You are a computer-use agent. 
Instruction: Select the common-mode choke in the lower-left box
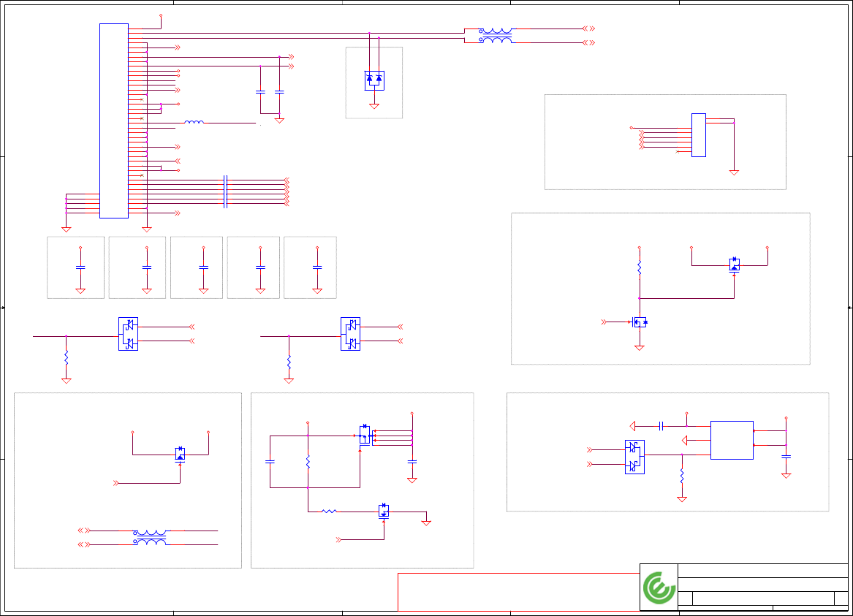pyautogui.click(x=150, y=537)
